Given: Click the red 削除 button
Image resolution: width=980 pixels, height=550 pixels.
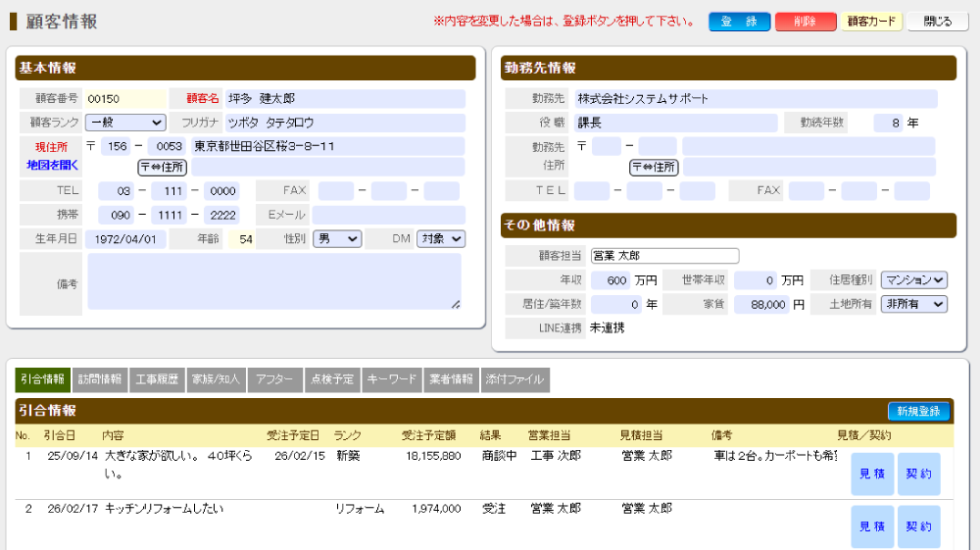Looking at the screenshot, I should tap(806, 22).
